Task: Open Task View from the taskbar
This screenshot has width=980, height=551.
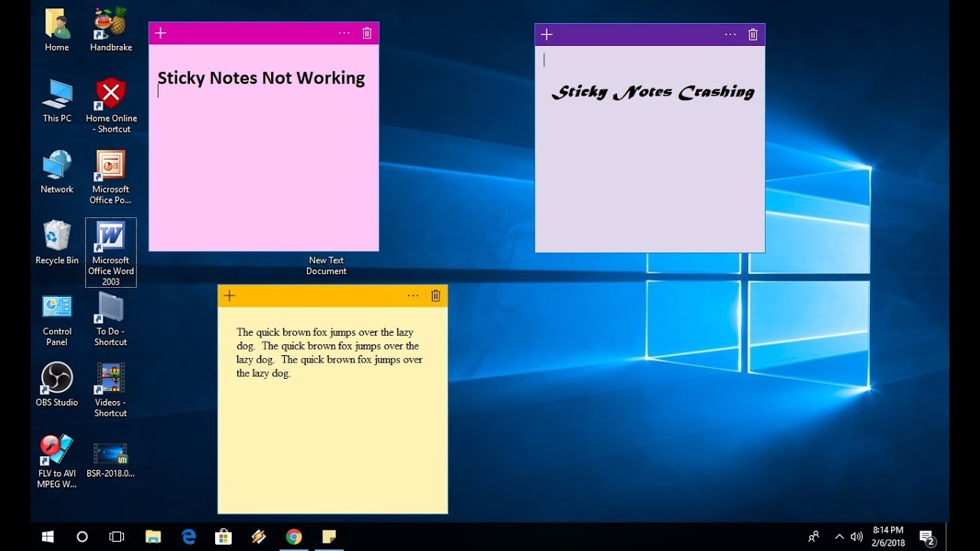Action: (116, 536)
